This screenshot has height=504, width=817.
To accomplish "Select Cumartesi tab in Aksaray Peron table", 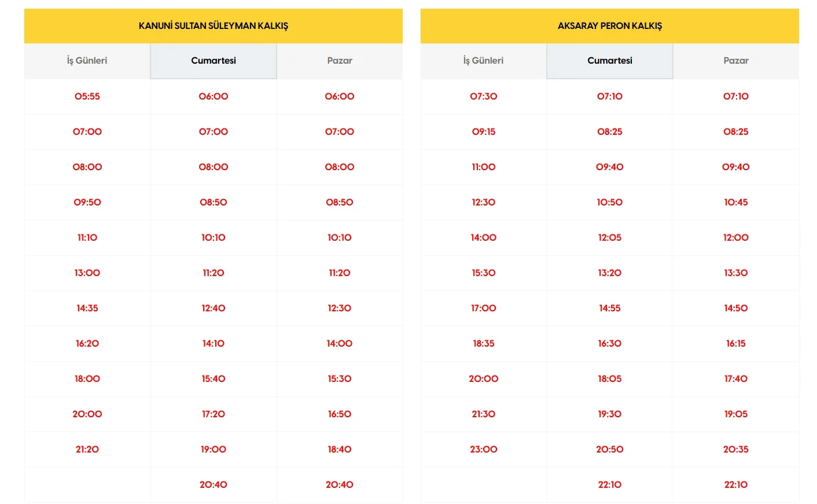I will [x=610, y=61].
